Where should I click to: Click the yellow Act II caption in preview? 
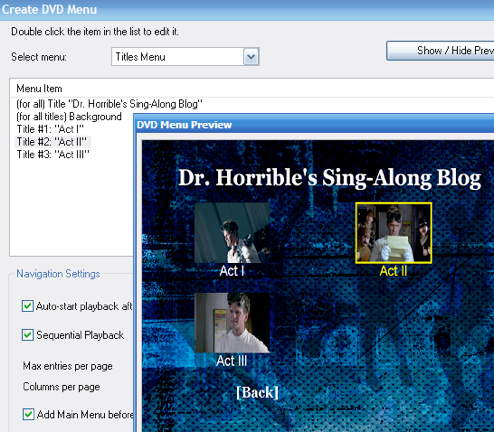(x=394, y=271)
